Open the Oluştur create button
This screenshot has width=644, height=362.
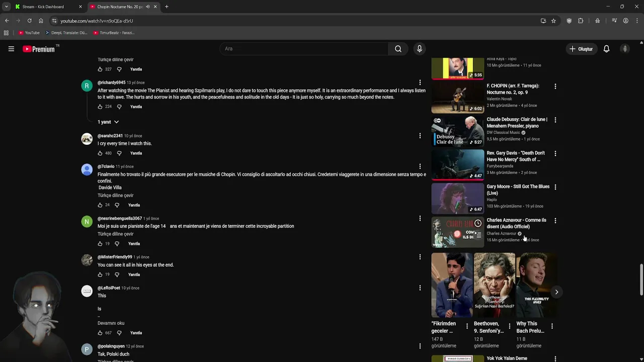pyautogui.click(x=581, y=49)
